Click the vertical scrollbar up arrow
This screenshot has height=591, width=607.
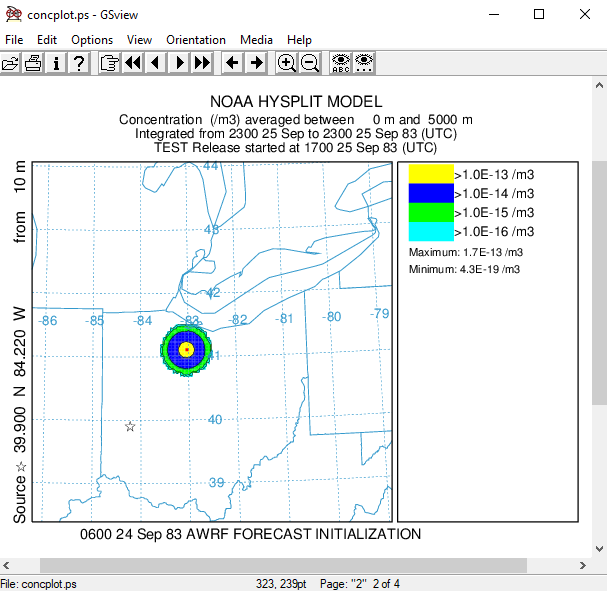tap(599, 85)
